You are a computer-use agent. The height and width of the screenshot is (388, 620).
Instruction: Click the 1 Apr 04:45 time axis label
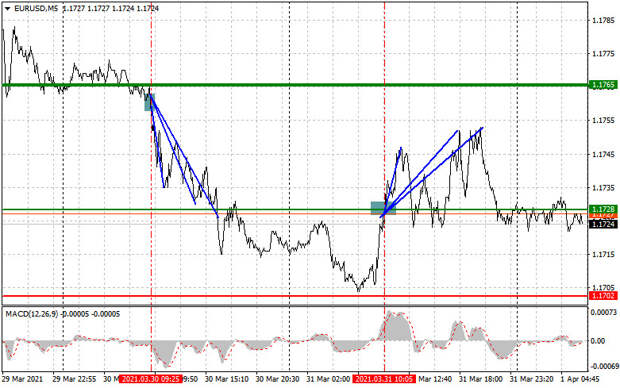(x=580, y=379)
